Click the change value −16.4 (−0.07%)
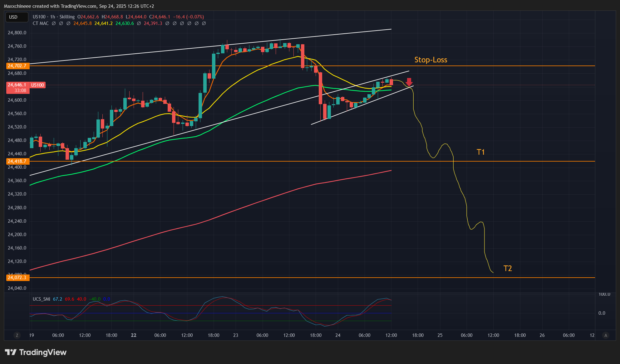 189,17
